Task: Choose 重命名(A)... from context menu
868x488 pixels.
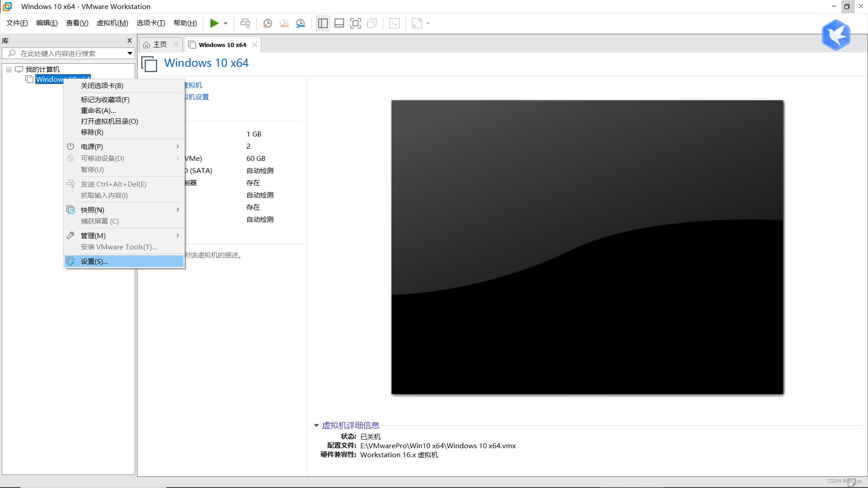Action: (x=124, y=111)
